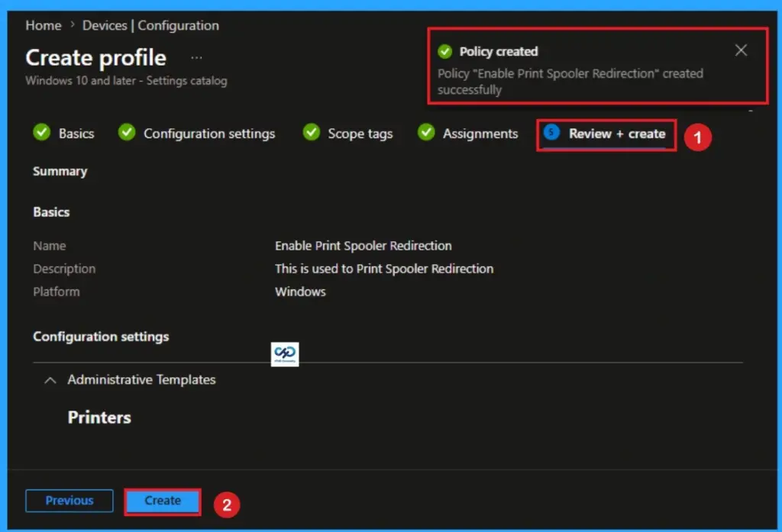Click the Administrative Templates label
This screenshot has height=532, width=782.
[141, 380]
